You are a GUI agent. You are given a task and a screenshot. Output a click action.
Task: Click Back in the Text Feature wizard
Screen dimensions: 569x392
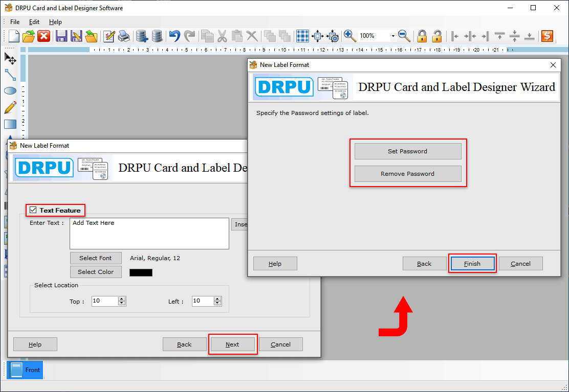point(184,344)
